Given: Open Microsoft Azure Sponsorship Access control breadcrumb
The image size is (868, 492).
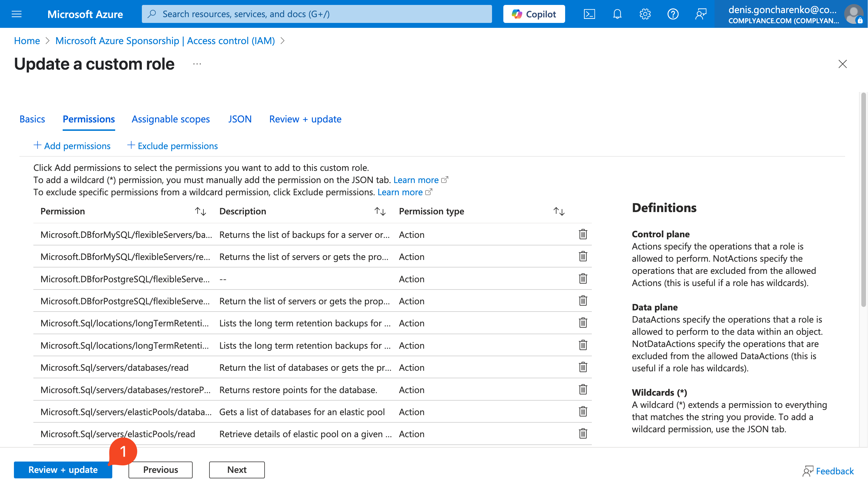Looking at the screenshot, I should pos(165,41).
